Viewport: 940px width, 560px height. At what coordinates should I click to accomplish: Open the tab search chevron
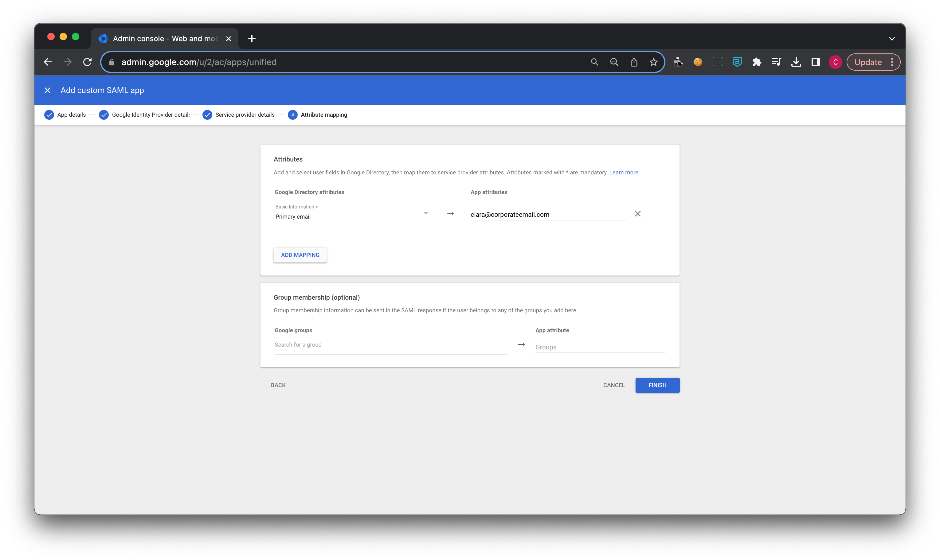coord(892,39)
